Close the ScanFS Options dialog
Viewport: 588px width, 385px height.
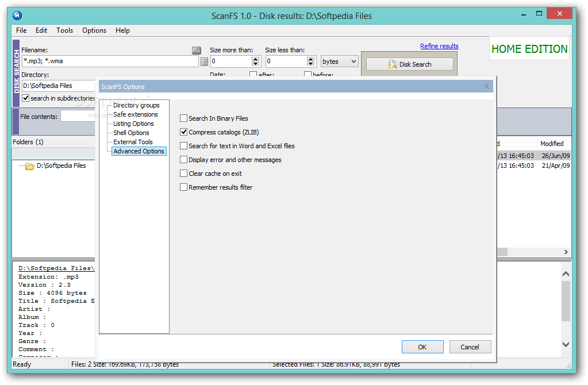coord(486,87)
